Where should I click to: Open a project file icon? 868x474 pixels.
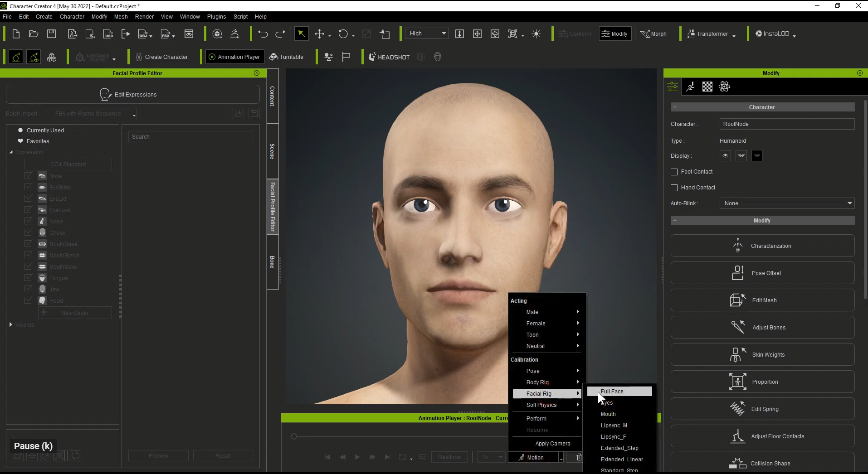point(34,34)
